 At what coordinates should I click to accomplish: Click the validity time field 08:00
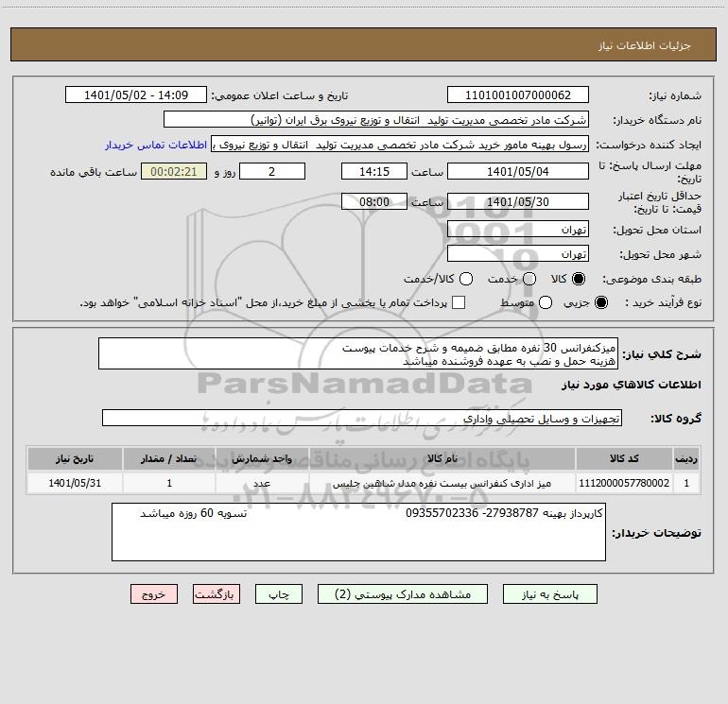click(x=374, y=201)
